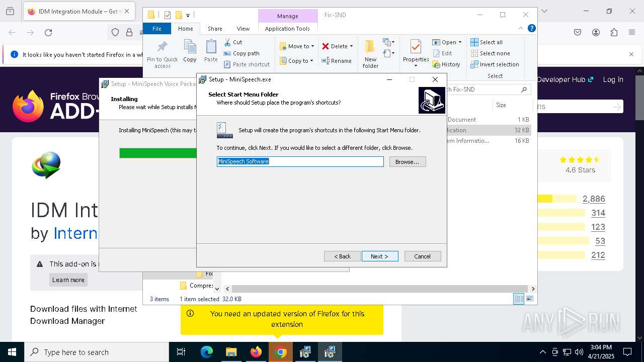Viewport: 644px width, 362px height.
Task: Open Delete dropdown arrow
Action: pyautogui.click(x=351, y=46)
